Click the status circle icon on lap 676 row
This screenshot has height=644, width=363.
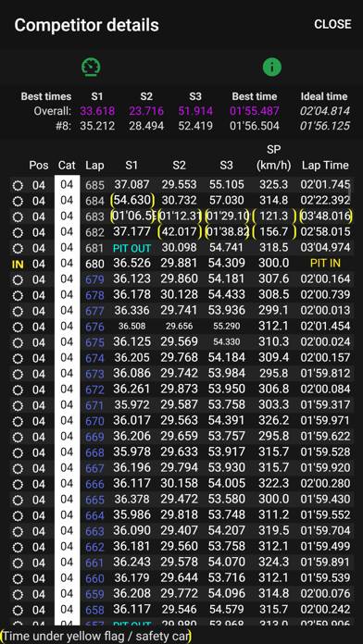[18, 327]
